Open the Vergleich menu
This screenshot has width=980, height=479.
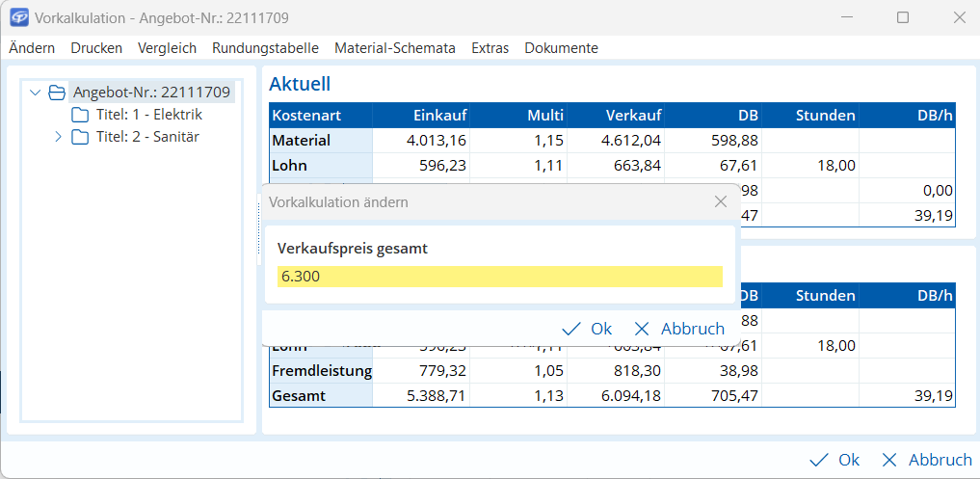click(167, 48)
